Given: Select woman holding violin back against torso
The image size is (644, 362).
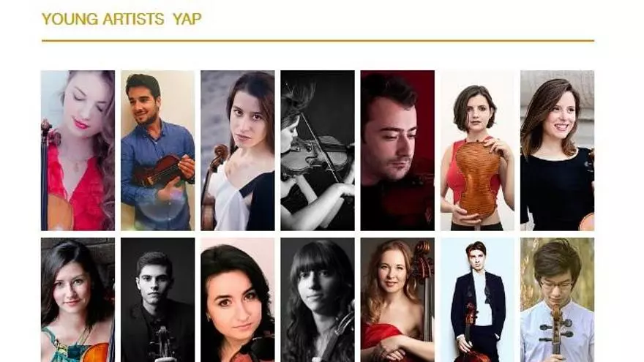Looking at the screenshot, I should point(477,150).
